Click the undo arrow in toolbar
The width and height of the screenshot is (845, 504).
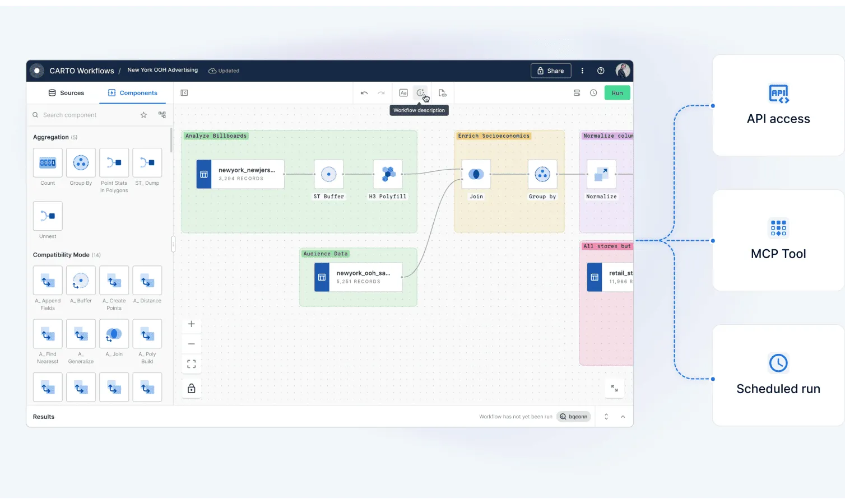point(364,93)
